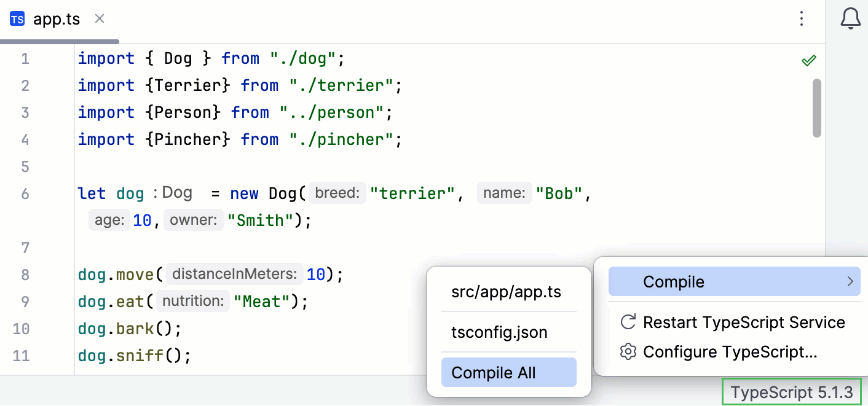This screenshot has width=868, height=406.
Task: Click line number 6 in the gutter
Action: (x=25, y=193)
